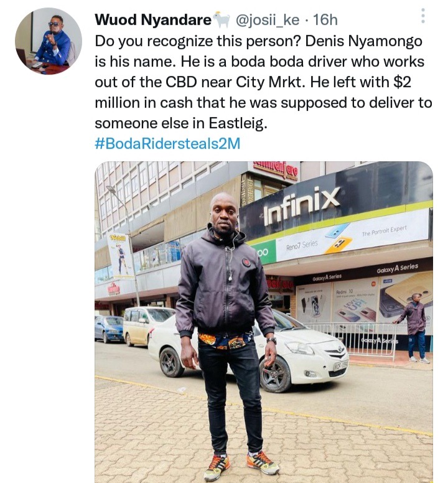Image resolution: width=448 pixels, height=483 pixels.
Task: Click the 'is his name' text line
Action: [259, 62]
